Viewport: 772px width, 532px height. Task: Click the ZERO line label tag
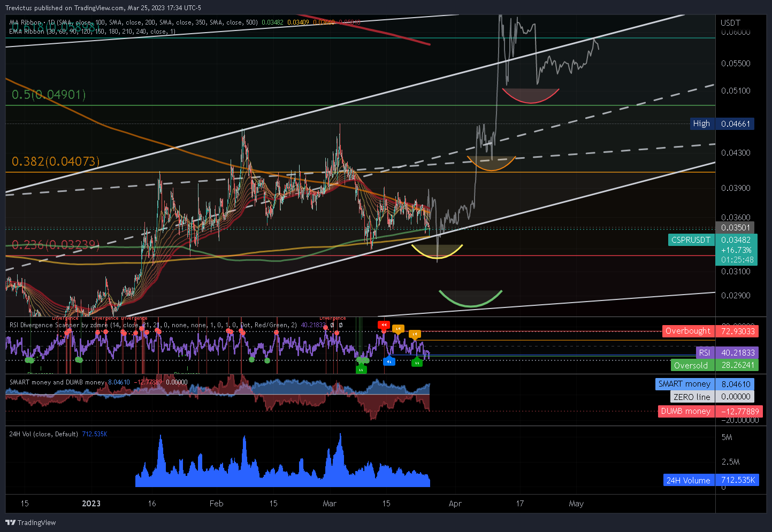click(692, 397)
